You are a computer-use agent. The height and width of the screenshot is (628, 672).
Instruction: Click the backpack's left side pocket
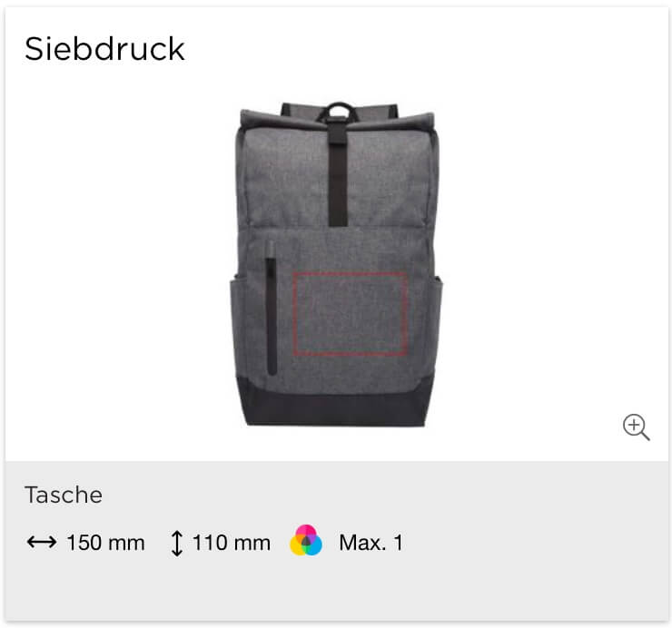click(237, 326)
